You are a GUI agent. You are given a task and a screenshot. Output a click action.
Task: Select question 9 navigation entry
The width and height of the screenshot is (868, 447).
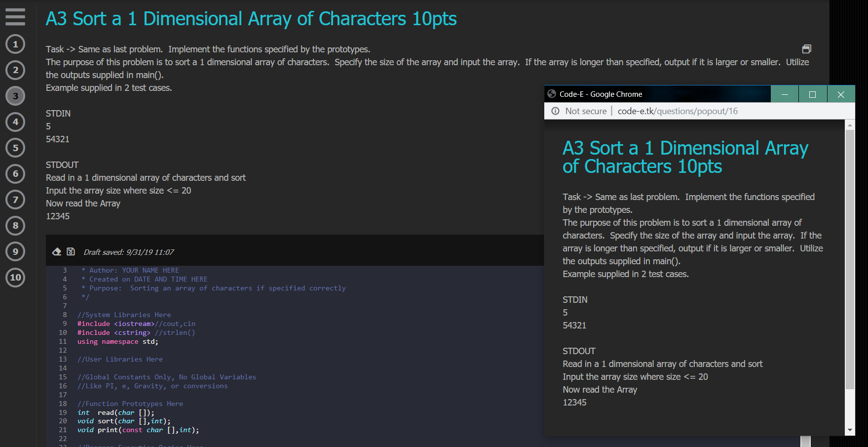point(15,251)
